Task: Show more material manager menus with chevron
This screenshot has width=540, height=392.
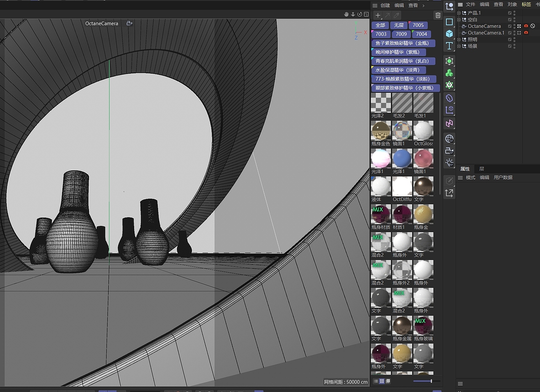Action: tap(423, 5)
